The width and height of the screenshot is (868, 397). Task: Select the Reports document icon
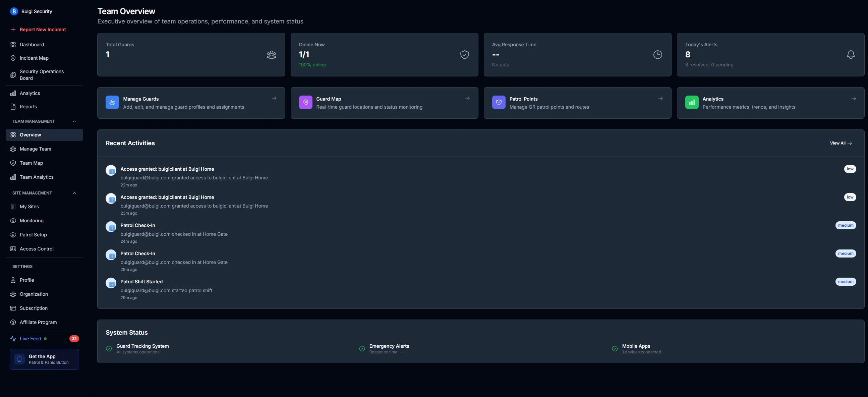(13, 107)
